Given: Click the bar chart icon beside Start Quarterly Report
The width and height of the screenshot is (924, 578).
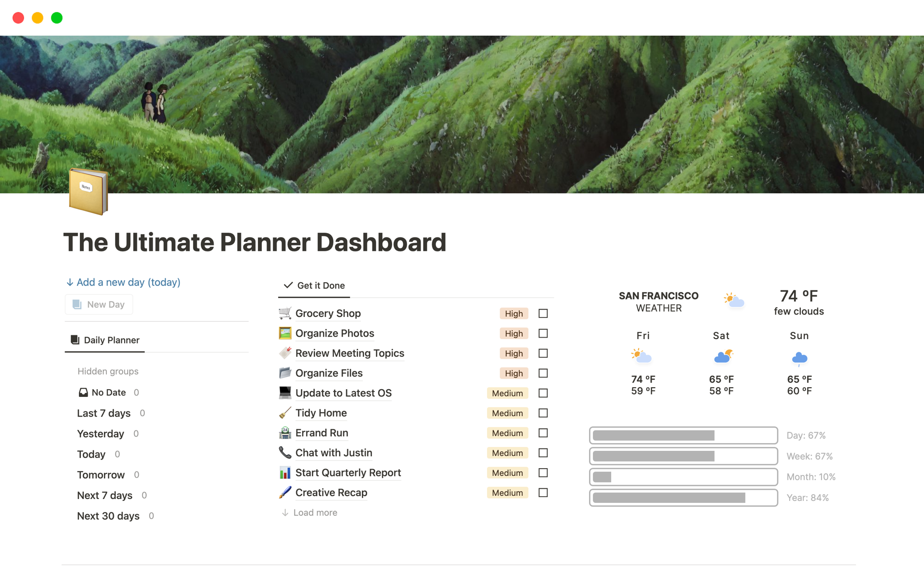Looking at the screenshot, I should click(285, 473).
